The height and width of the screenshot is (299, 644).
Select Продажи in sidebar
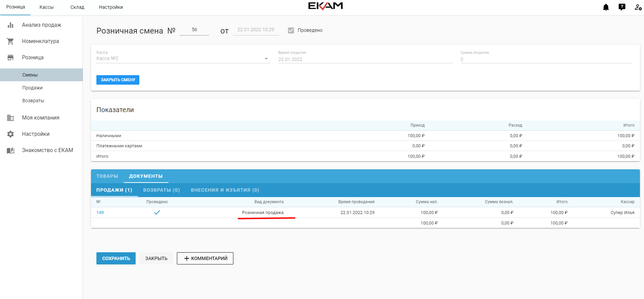[x=32, y=88]
